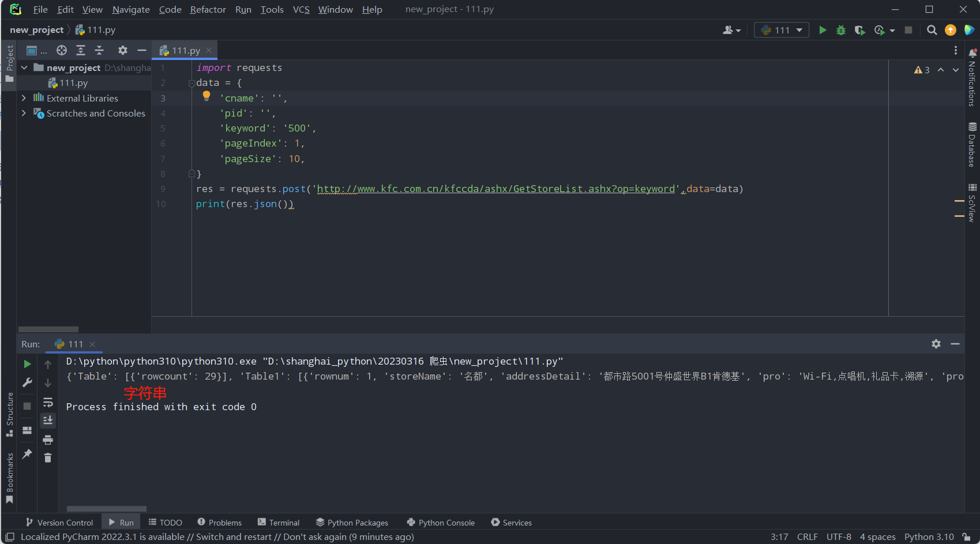Open SciView side panel
Image resolution: width=980 pixels, height=544 pixels.
click(x=972, y=203)
